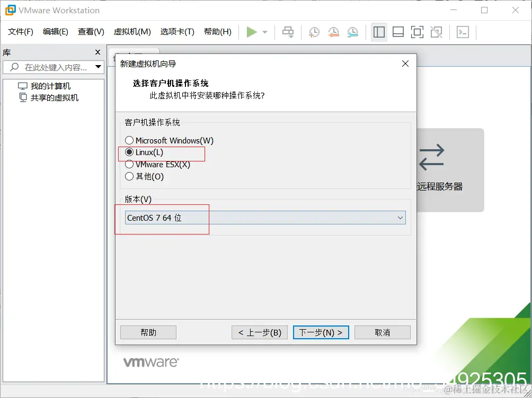Click the 帮助 button in the wizard

[148, 332]
